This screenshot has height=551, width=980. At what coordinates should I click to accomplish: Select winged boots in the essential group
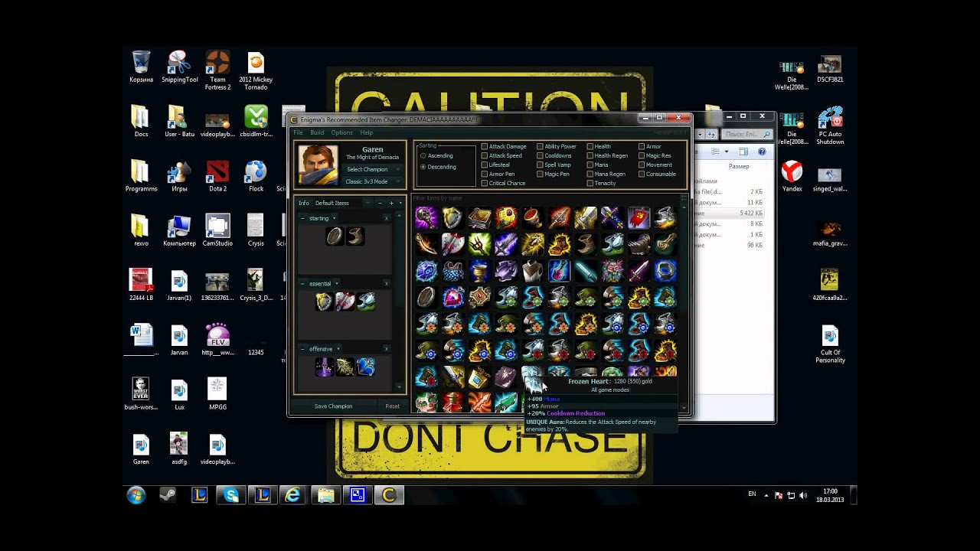click(x=365, y=302)
